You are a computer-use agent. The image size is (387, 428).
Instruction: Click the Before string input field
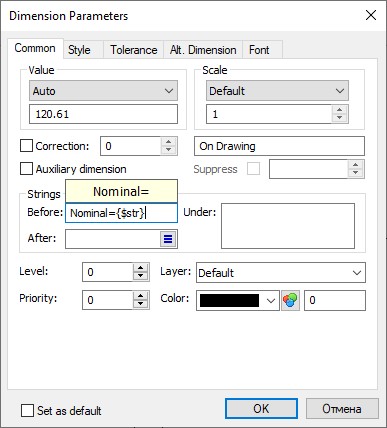pyautogui.click(x=121, y=213)
